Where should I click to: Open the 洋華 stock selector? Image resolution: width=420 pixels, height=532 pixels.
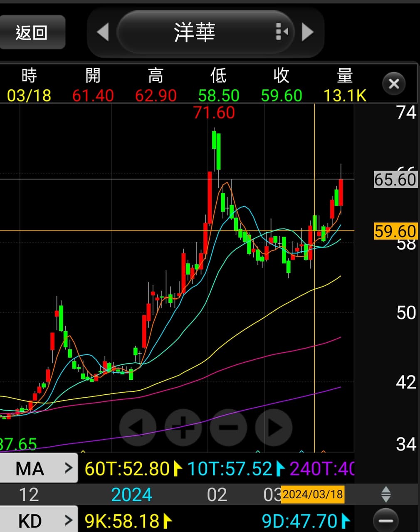point(205,32)
